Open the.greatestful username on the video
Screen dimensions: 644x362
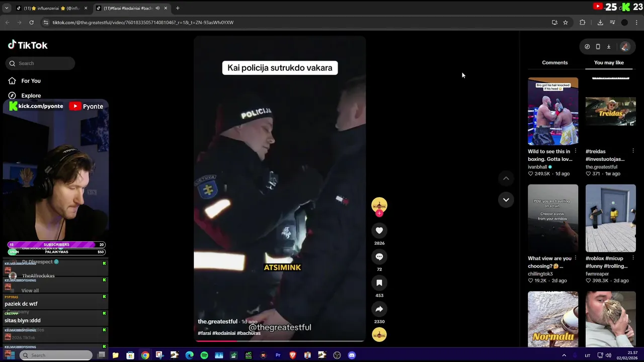[217, 321]
